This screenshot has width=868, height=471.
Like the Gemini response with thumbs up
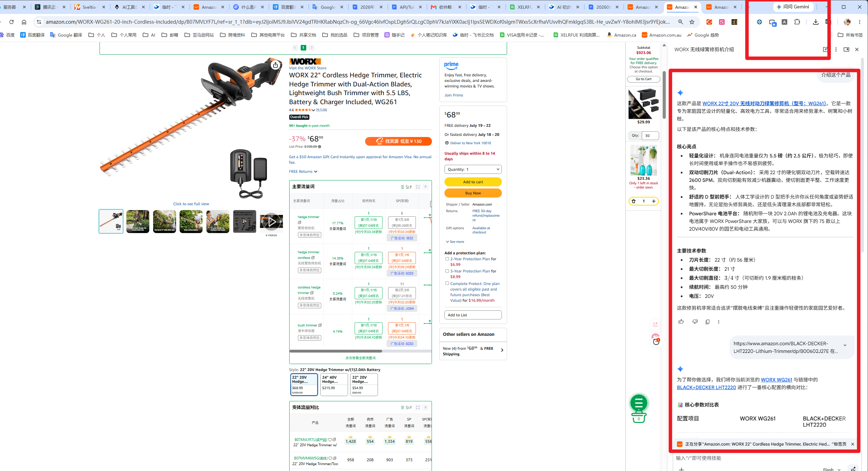[x=681, y=322]
